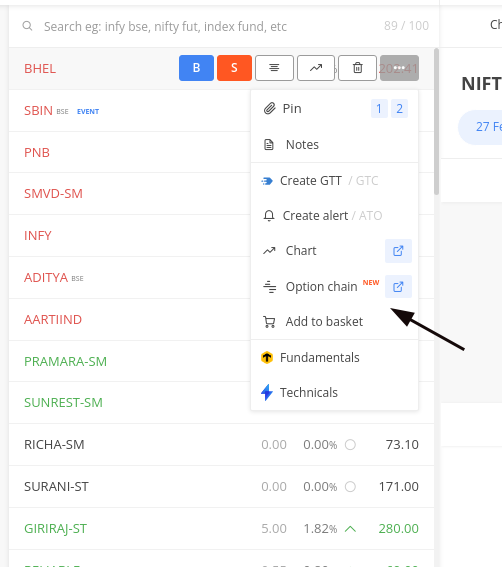Click the watchlist scrollbar
Screen dimensions: 502x567
click(x=437, y=122)
